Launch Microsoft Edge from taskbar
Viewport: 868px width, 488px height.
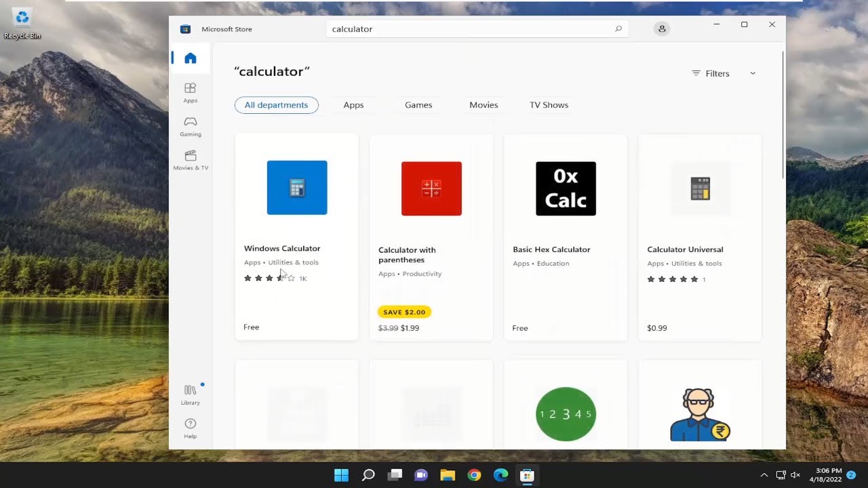(x=500, y=475)
